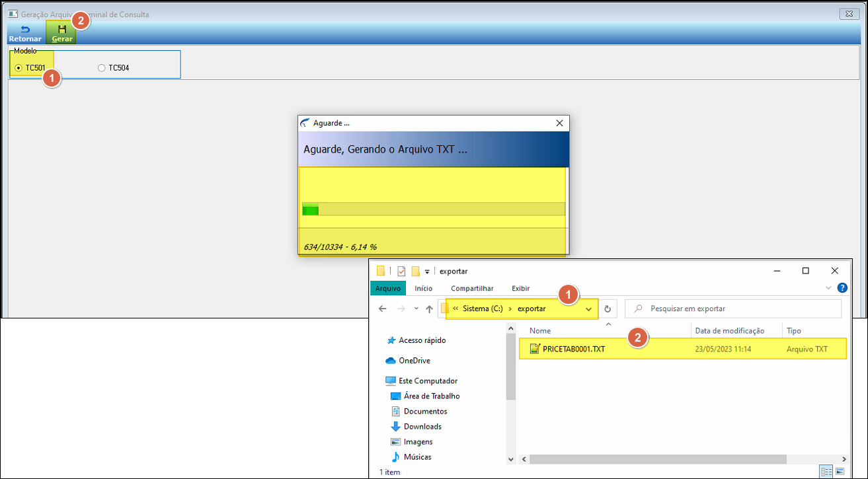Open the Início ribbon tab

tap(423, 288)
